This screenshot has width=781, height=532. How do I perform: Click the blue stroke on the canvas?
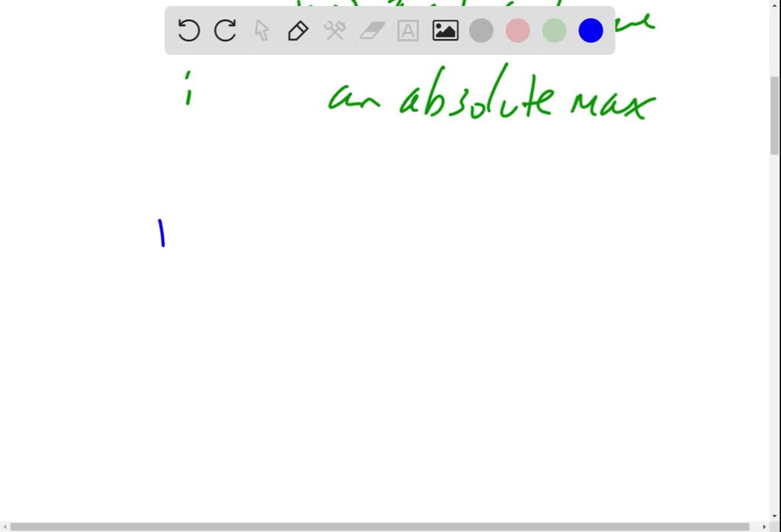coord(161,232)
